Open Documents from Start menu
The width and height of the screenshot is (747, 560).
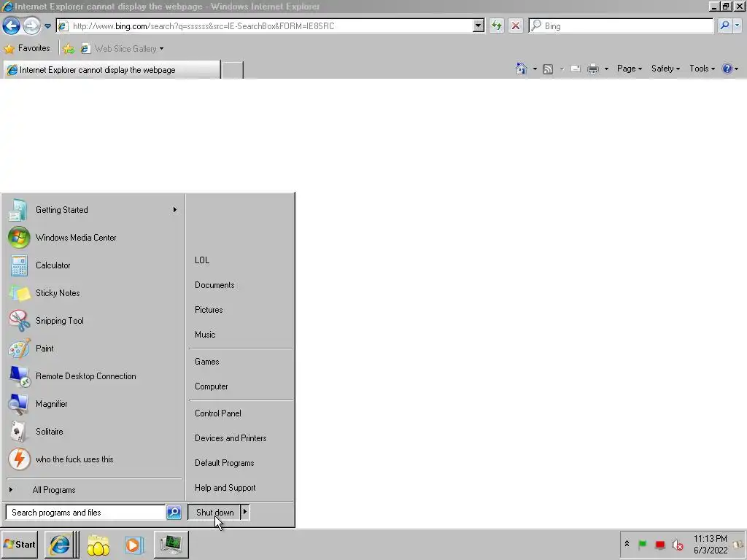coord(241,285)
